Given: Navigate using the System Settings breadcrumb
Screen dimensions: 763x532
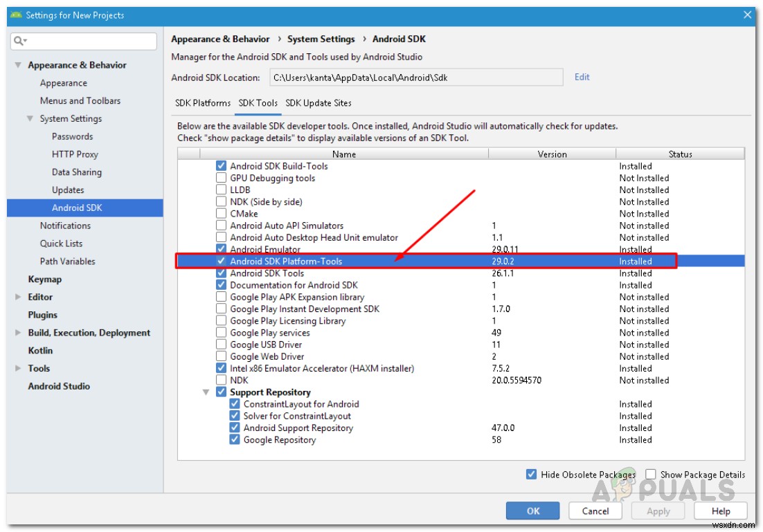Looking at the screenshot, I should pos(321,39).
